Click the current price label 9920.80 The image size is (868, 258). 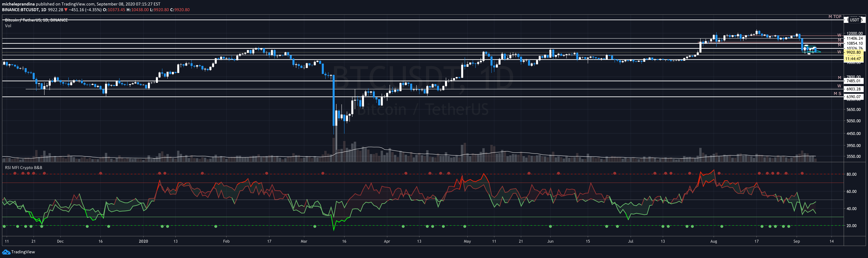point(853,53)
